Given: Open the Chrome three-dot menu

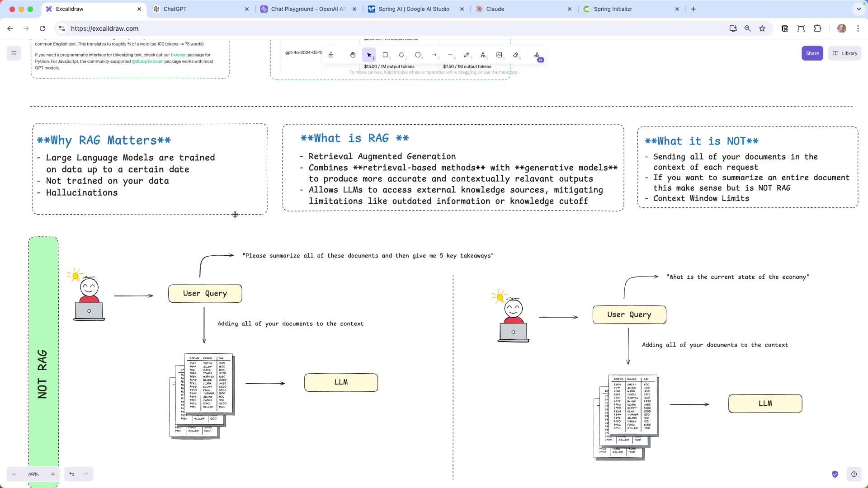Looking at the screenshot, I should [858, 28].
